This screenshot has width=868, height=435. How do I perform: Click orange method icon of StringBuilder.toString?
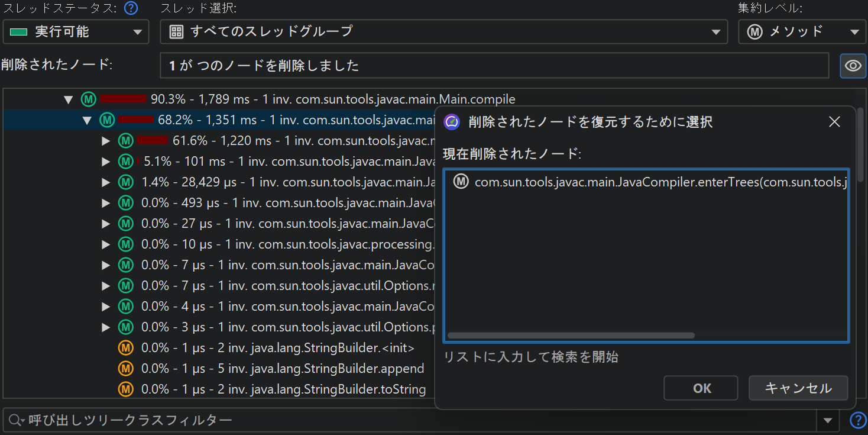(x=125, y=389)
